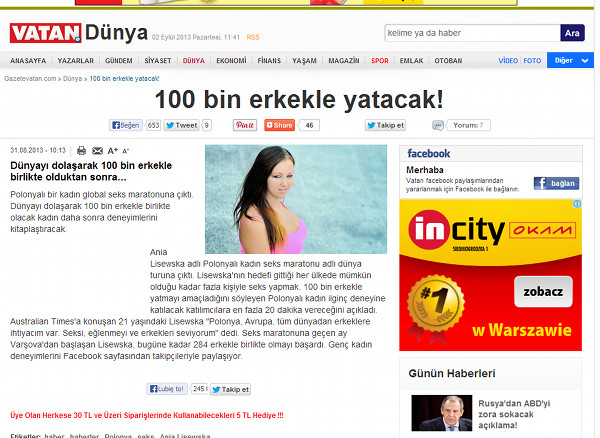Click the haberler tag link
The image size is (600, 438).
pos(84,436)
